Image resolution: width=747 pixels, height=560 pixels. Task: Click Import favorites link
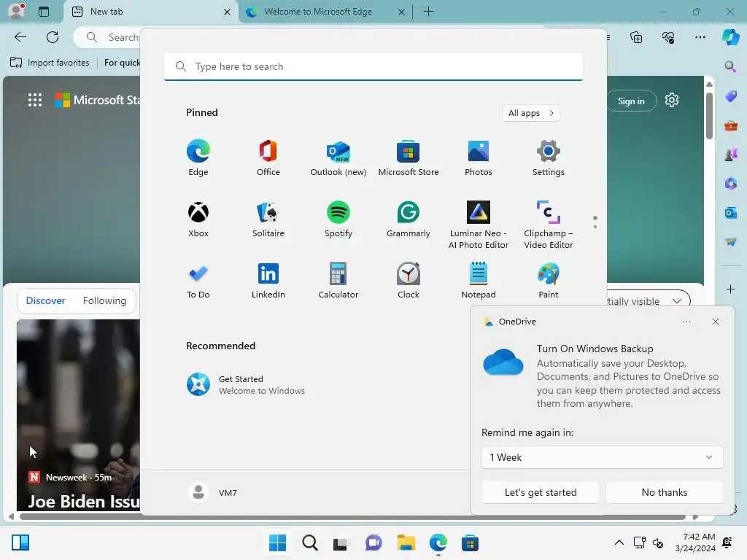coord(50,63)
